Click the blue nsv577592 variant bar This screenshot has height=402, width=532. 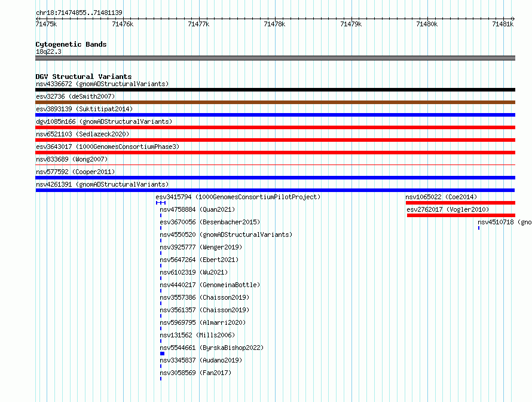click(275, 178)
